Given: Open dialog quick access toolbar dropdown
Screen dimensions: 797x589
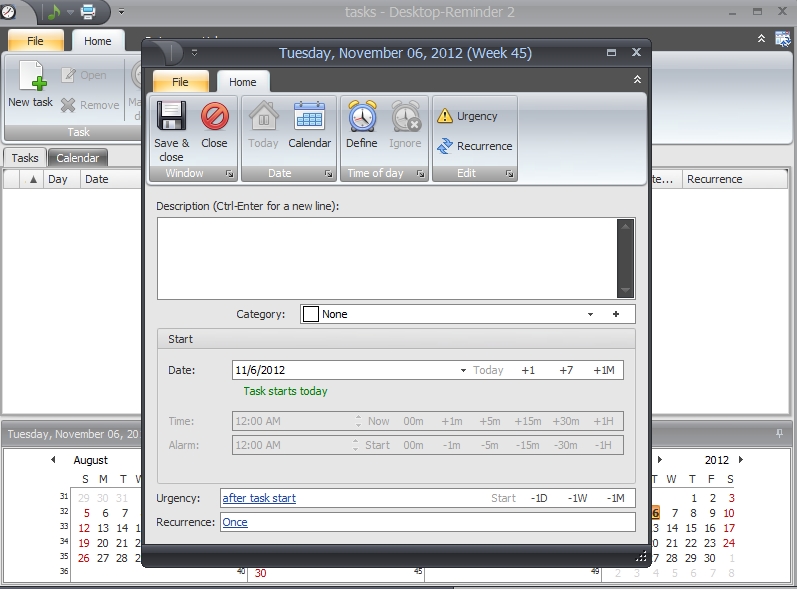Looking at the screenshot, I should point(194,52).
